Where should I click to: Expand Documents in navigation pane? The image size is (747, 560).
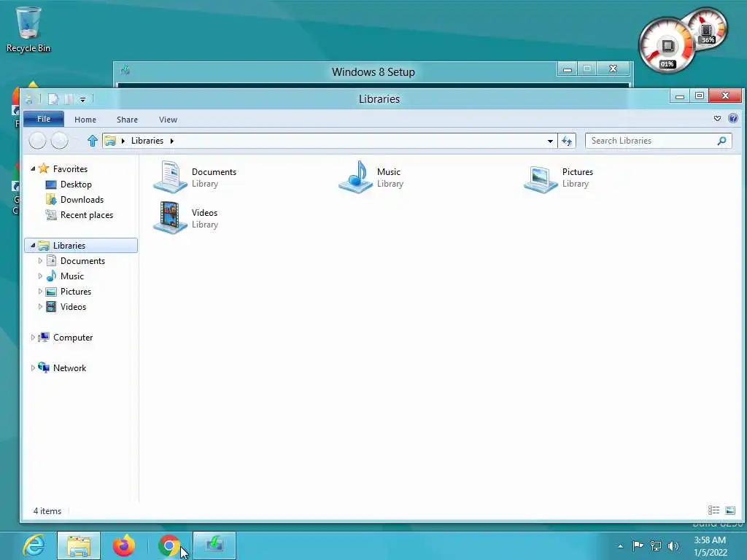40,260
